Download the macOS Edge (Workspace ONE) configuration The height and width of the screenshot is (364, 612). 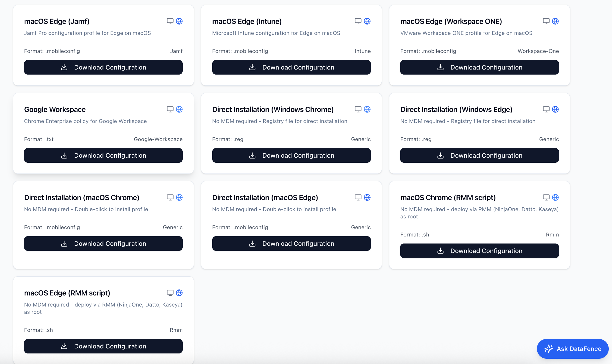click(479, 67)
